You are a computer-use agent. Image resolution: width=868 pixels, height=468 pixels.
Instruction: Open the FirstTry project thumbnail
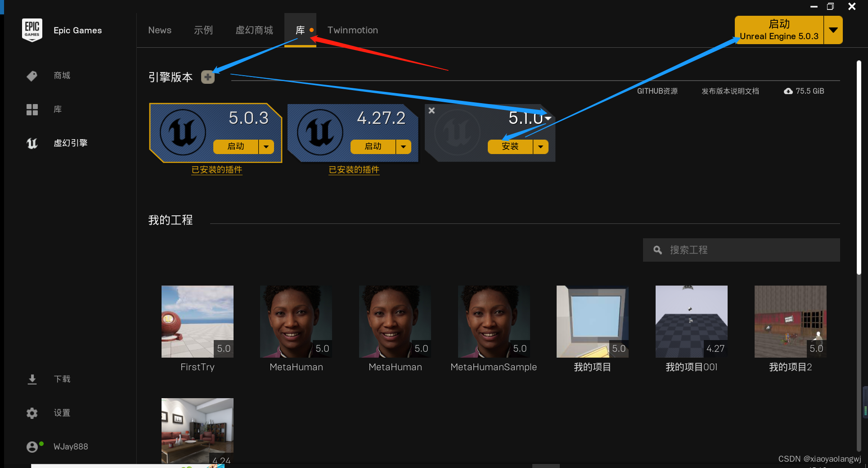tap(198, 322)
